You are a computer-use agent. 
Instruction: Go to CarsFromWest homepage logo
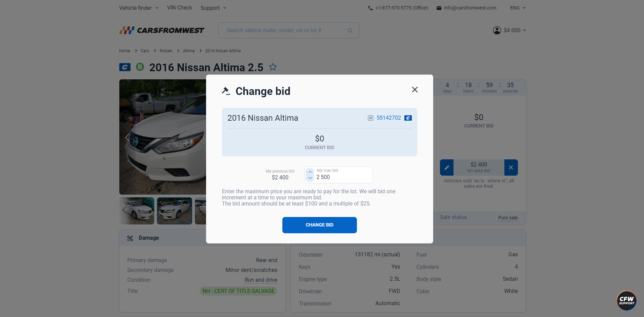click(x=162, y=31)
